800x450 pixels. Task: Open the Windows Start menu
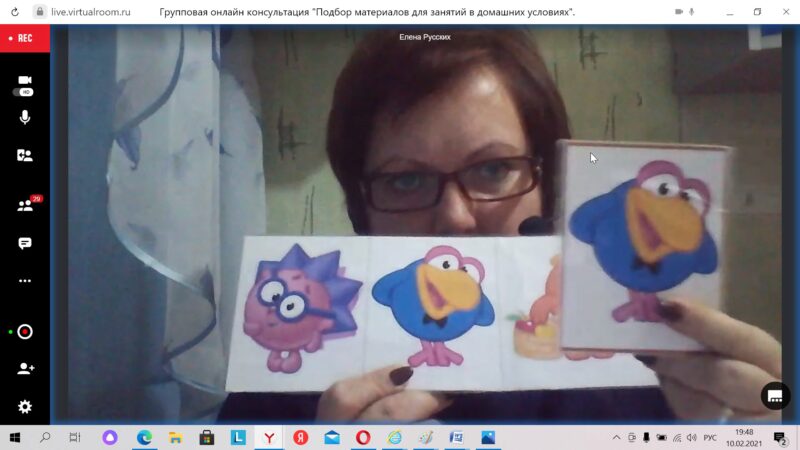(x=15, y=437)
